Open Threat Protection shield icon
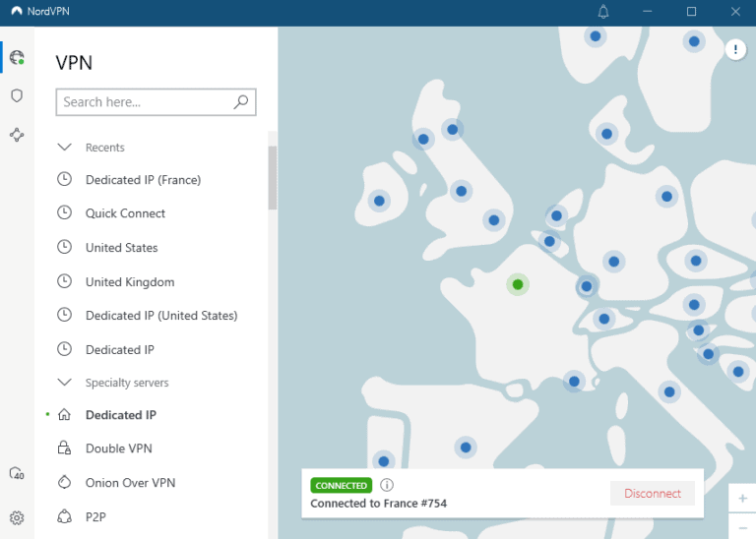 coord(17,96)
